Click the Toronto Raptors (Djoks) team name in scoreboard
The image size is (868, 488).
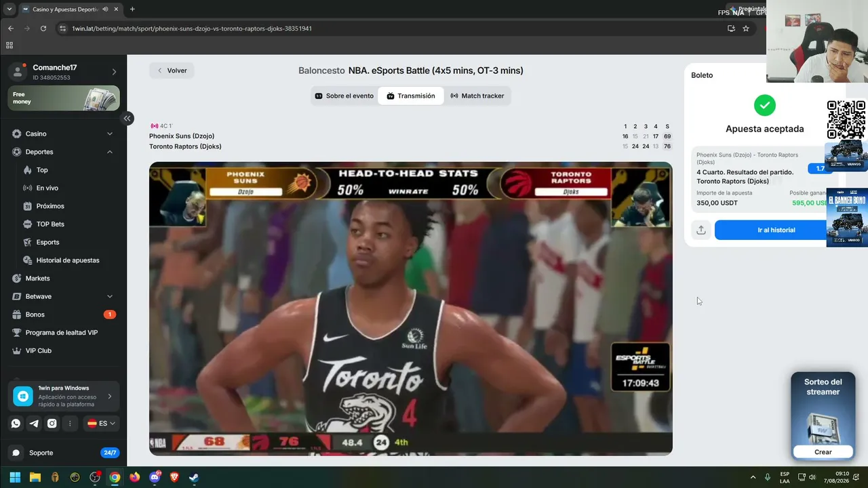pos(185,146)
